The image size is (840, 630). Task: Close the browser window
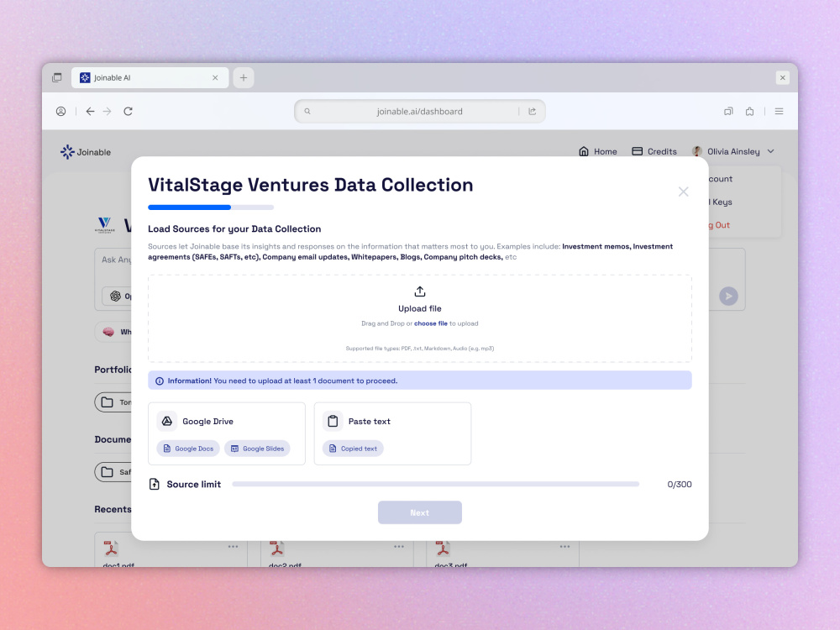(783, 77)
